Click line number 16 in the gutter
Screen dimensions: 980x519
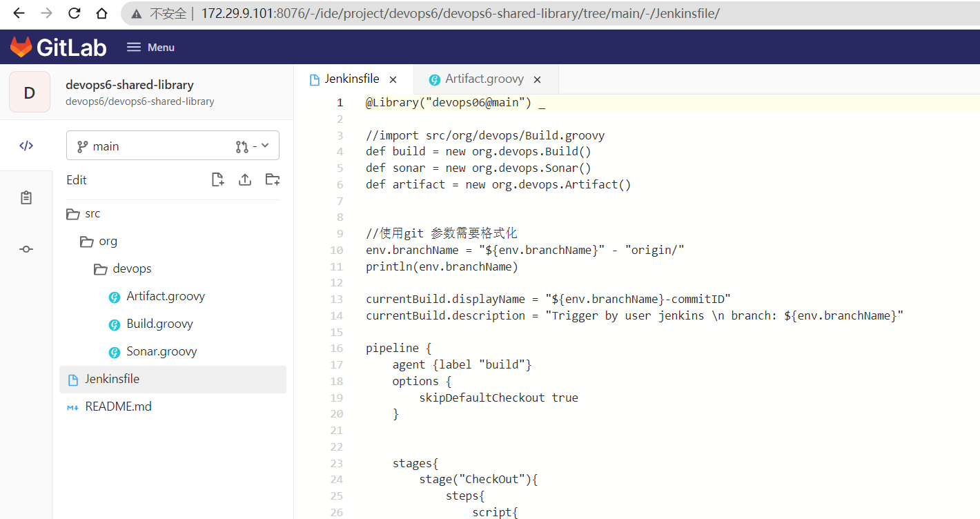[336, 349]
